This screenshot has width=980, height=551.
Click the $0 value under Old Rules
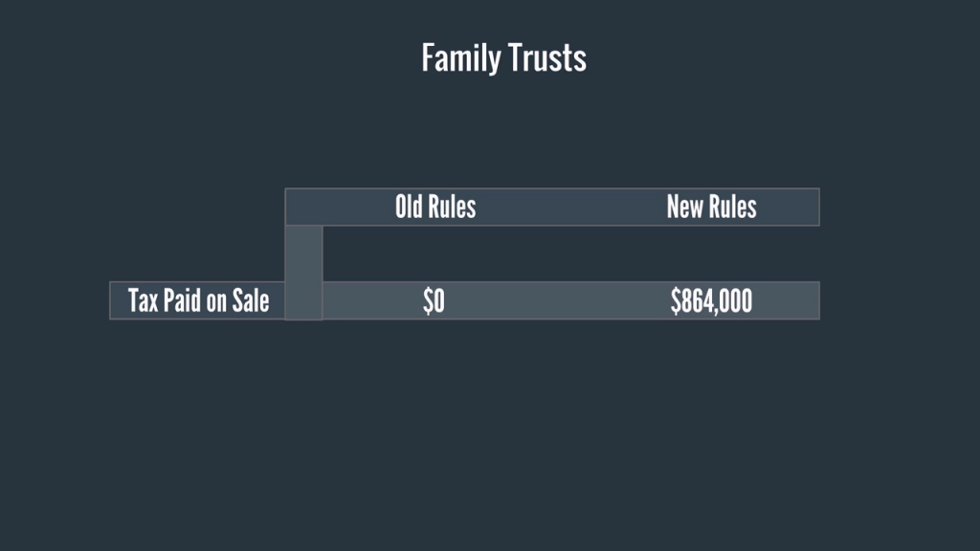434,301
